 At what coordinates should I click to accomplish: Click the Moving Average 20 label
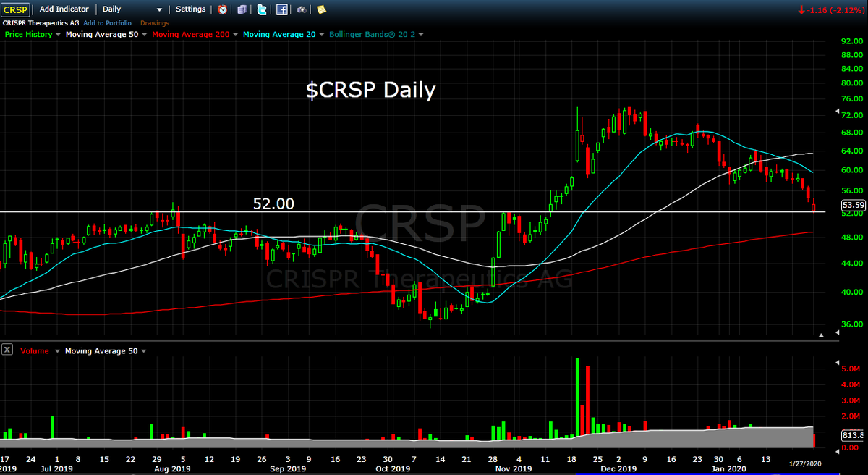[x=279, y=34]
